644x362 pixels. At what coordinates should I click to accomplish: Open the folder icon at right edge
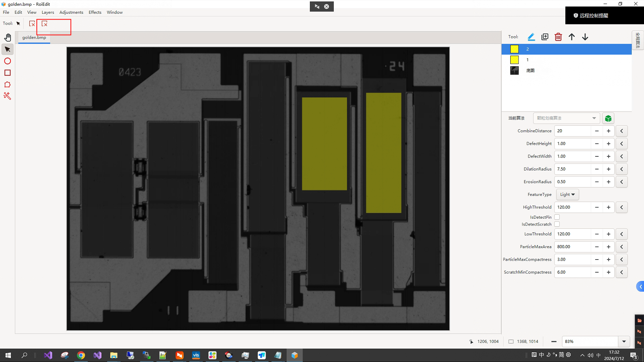pos(640,321)
